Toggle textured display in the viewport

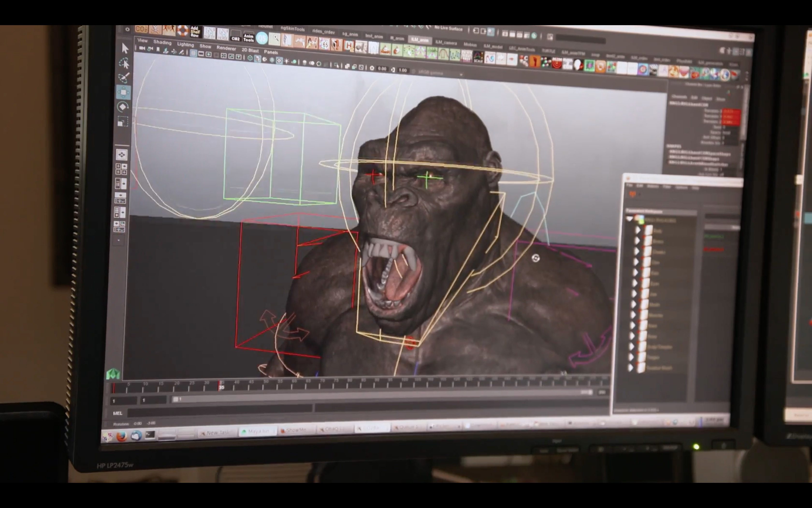279,60
